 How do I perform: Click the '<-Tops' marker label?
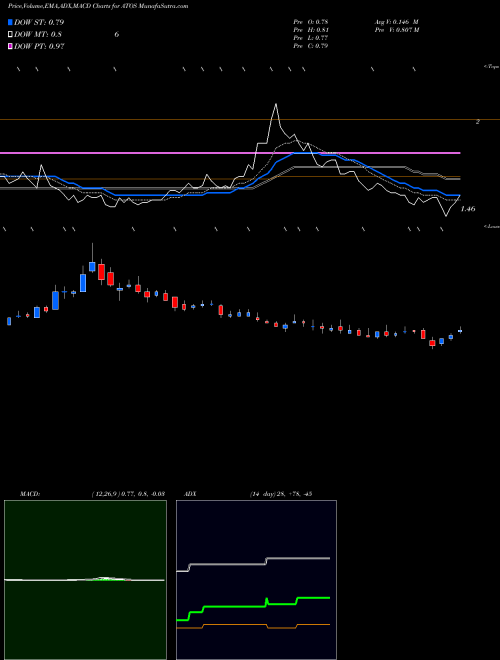pos(491,67)
